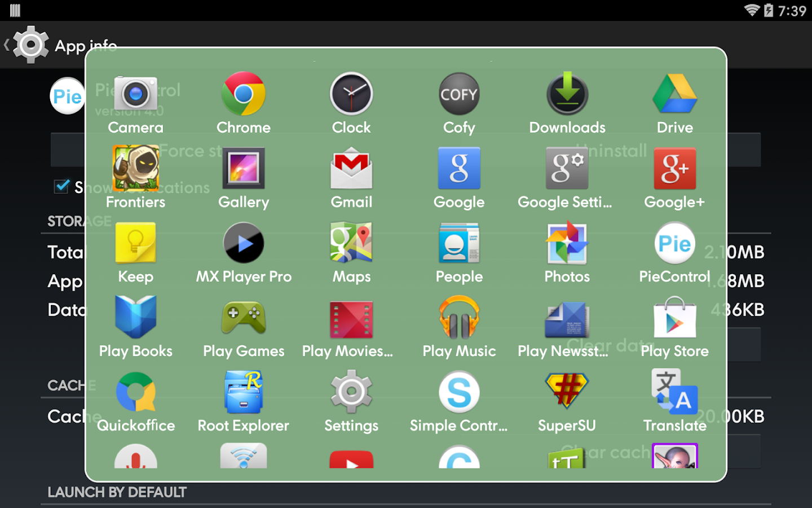Click the LAUNCH BY DEFAULT heading
The image size is (812, 508).
[x=117, y=492]
